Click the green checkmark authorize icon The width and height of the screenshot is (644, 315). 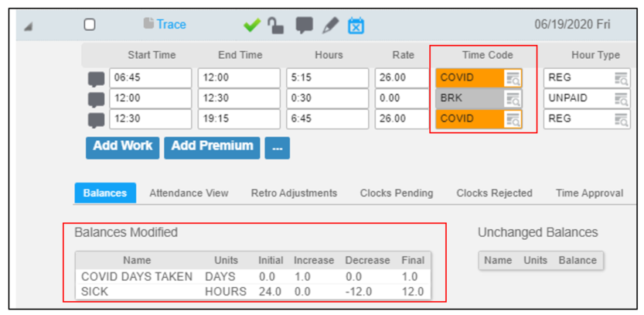(x=252, y=26)
